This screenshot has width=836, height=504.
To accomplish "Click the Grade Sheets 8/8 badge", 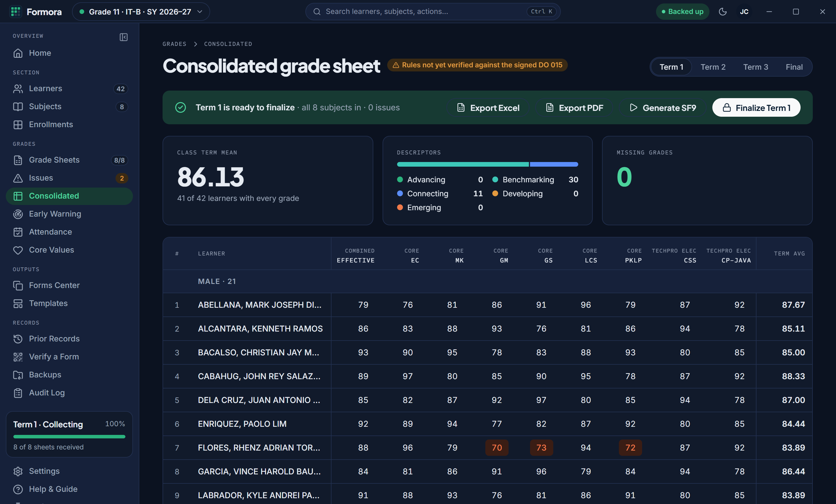I will pos(119,160).
